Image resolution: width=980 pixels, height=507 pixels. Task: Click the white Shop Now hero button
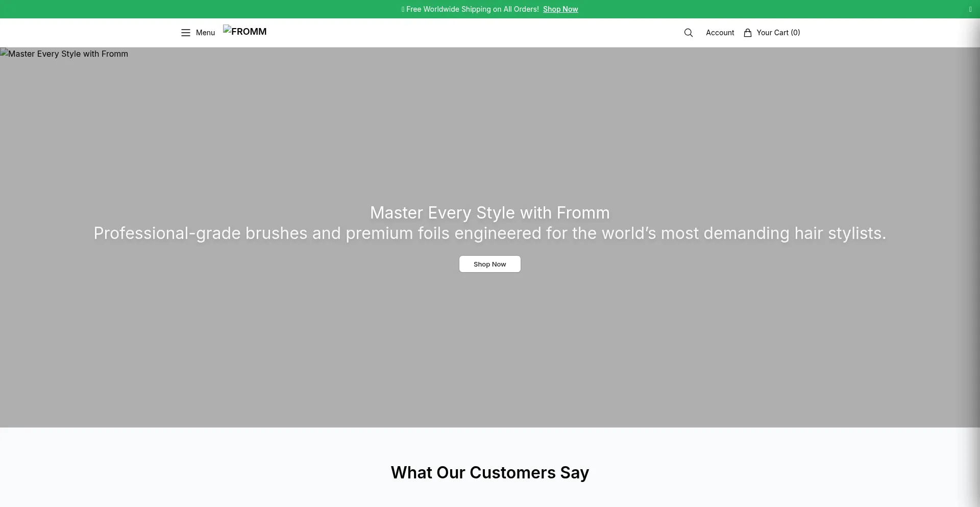[x=489, y=264]
